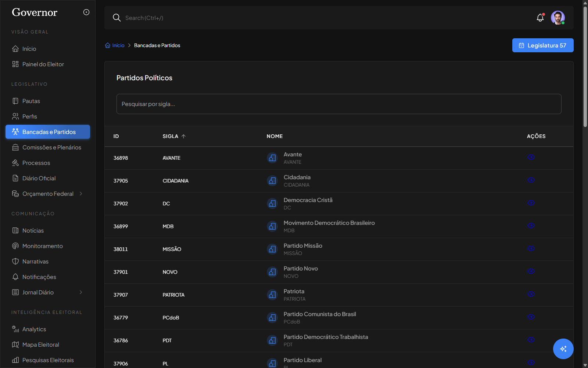588x368 pixels.
Task: Open the Processos sidebar item
Action: [48, 163]
